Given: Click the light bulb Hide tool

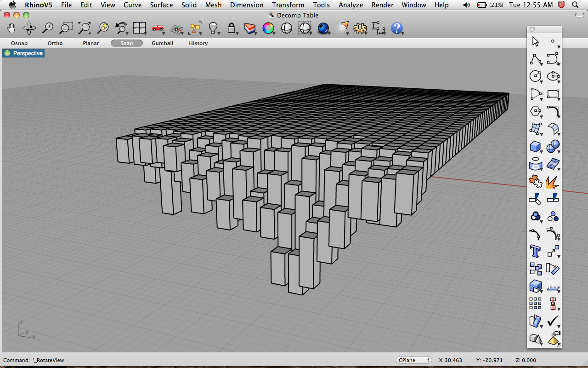Looking at the screenshot, I should click(x=213, y=28).
